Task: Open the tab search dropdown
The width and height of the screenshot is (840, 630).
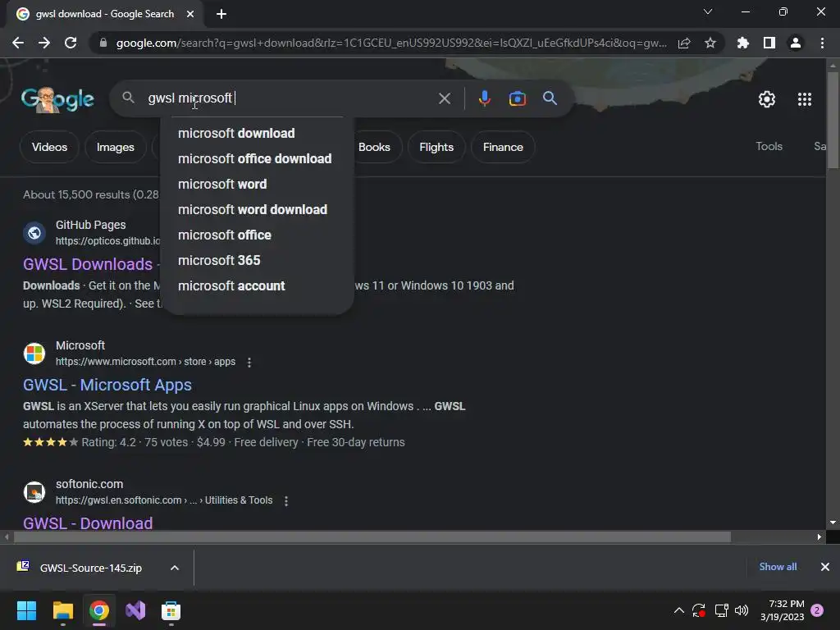Action: point(708,11)
